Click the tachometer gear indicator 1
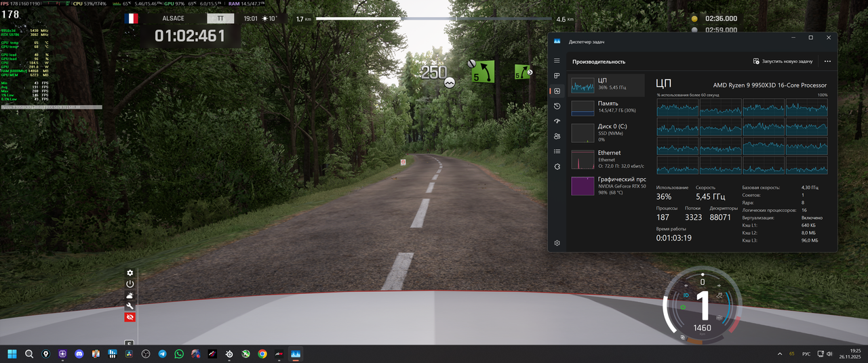868x363 pixels. click(x=704, y=306)
